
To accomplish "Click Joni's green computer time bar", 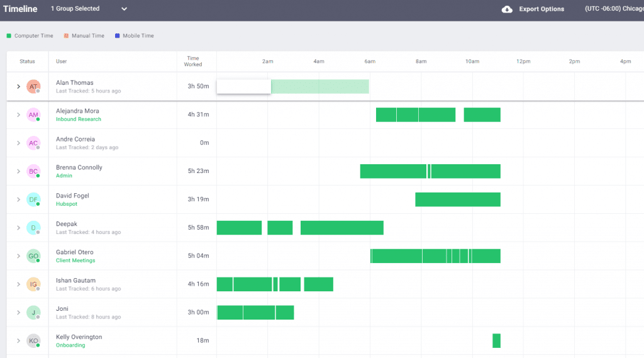I will (x=255, y=312).
